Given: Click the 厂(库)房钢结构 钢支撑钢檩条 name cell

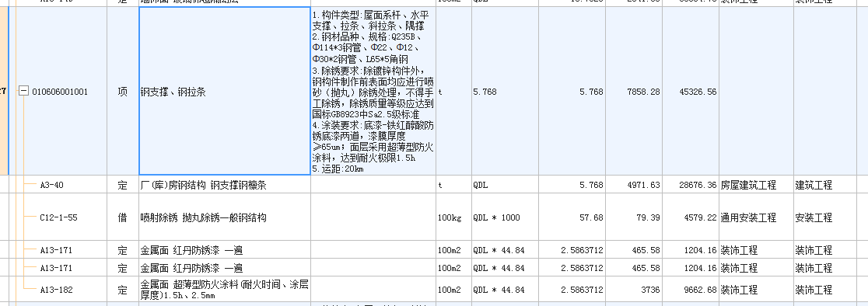Looking at the screenshot, I should (224, 185).
